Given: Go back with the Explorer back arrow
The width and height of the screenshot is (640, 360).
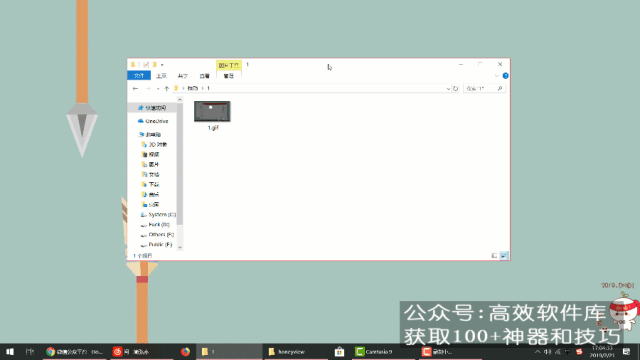Looking at the screenshot, I should point(135,89).
